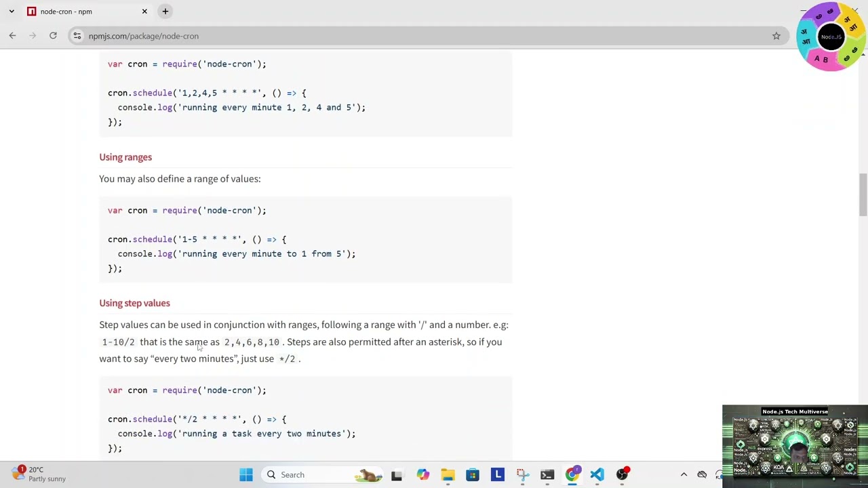This screenshot has width=868, height=488.
Task: Click the text 'running every minute 1, 2, 4 and 5'
Action: (x=267, y=108)
